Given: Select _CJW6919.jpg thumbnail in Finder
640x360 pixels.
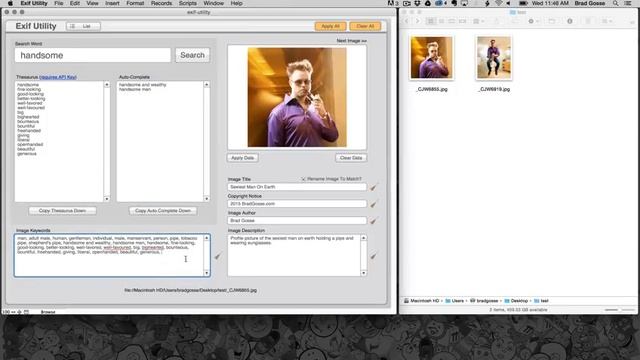Looking at the screenshot, I should click(x=494, y=58).
